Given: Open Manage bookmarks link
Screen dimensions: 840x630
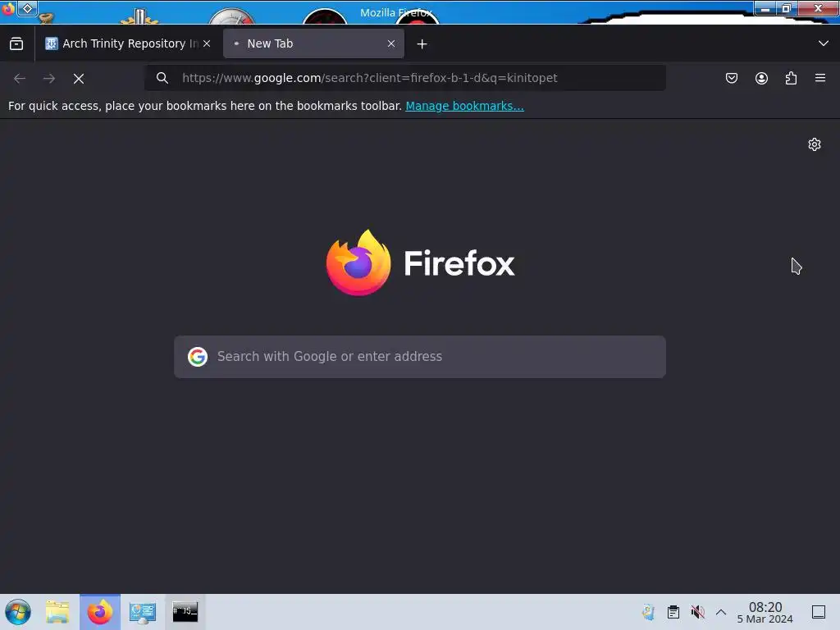Looking at the screenshot, I should 464,106.
